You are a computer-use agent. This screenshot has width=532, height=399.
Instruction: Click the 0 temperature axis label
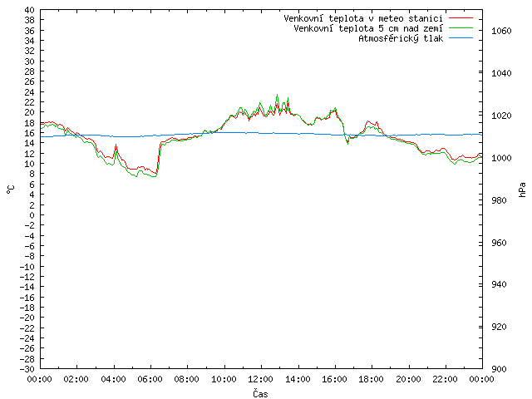[32, 215]
